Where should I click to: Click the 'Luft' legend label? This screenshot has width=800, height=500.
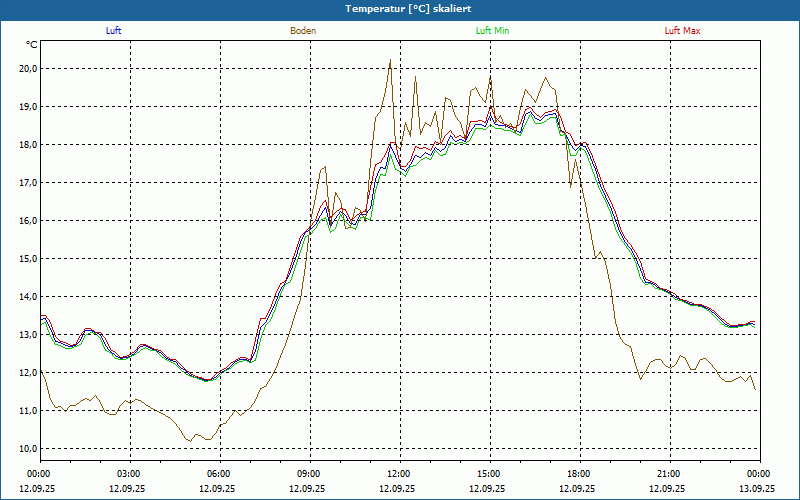[x=113, y=31]
